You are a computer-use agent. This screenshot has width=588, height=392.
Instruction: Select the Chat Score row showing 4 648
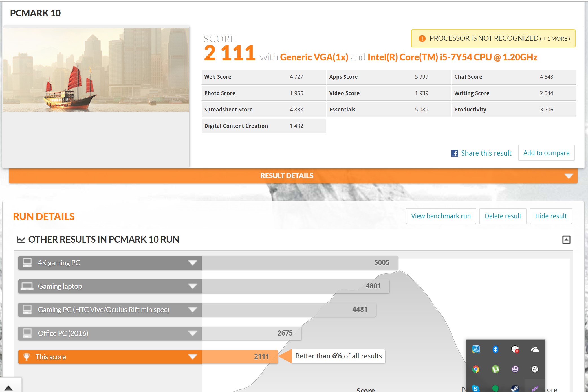514,77
